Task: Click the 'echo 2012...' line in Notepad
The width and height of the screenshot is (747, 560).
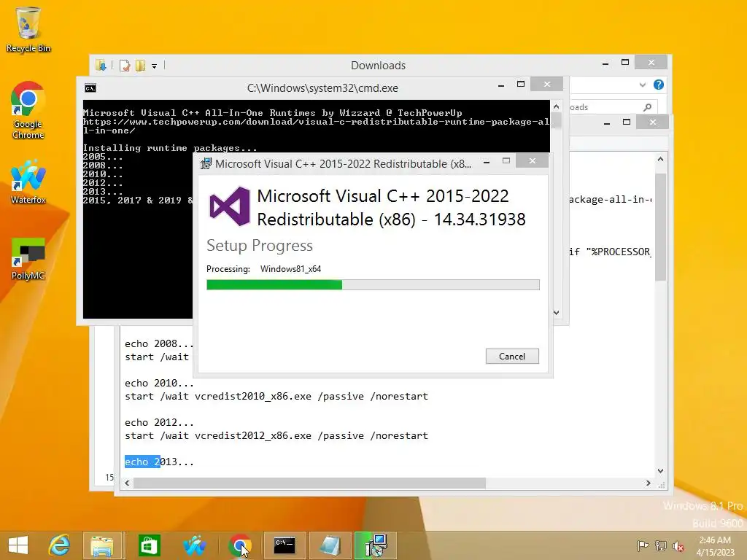Action: point(159,422)
